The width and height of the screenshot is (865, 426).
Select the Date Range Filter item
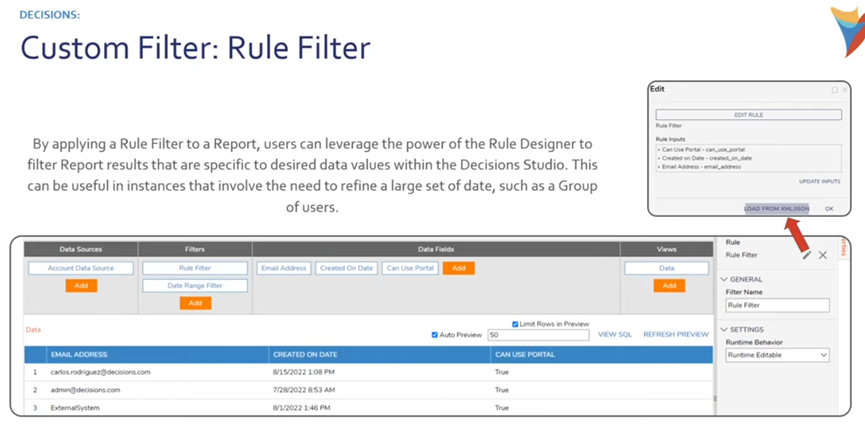[195, 286]
